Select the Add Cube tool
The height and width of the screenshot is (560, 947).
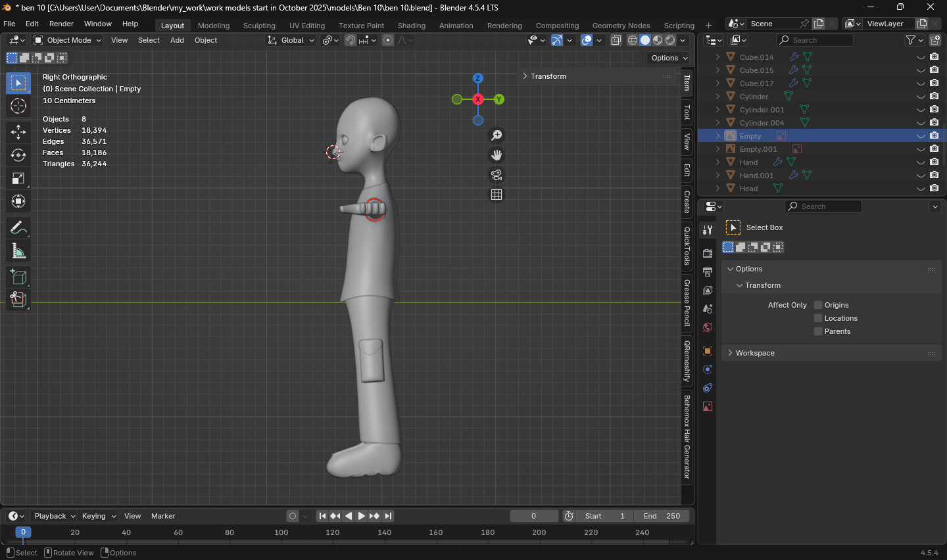tap(18, 277)
